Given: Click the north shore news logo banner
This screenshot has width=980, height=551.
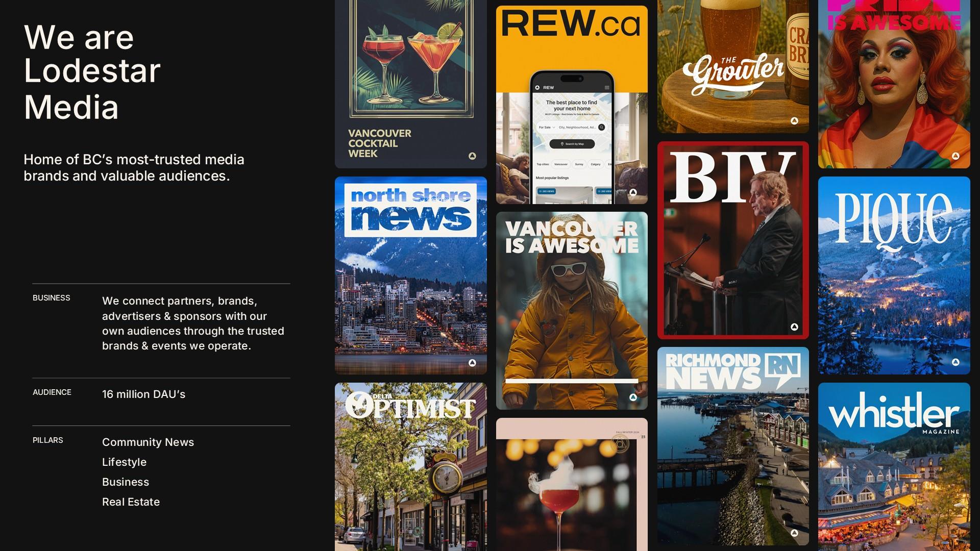Looking at the screenshot, I should pos(410,210).
